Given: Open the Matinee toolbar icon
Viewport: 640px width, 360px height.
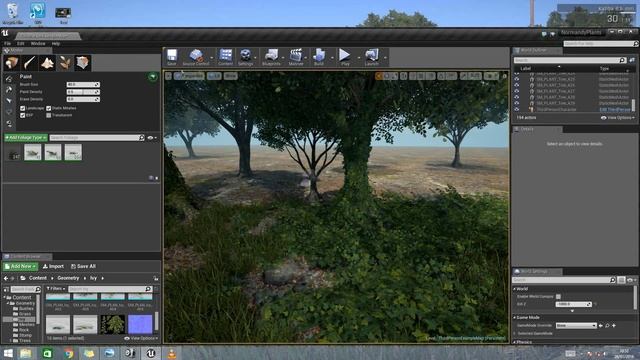Looking at the screenshot, I should pyautogui.click(x=296, y=57).
